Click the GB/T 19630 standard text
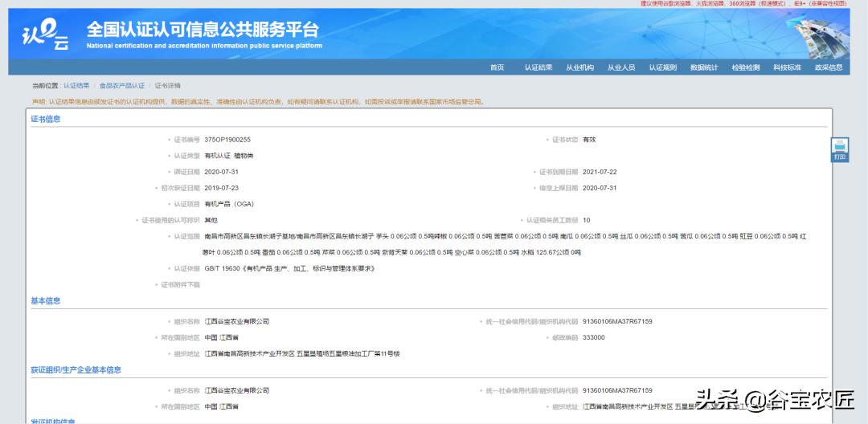This screenshot has height=424, width=868. [x=290, y=269]
